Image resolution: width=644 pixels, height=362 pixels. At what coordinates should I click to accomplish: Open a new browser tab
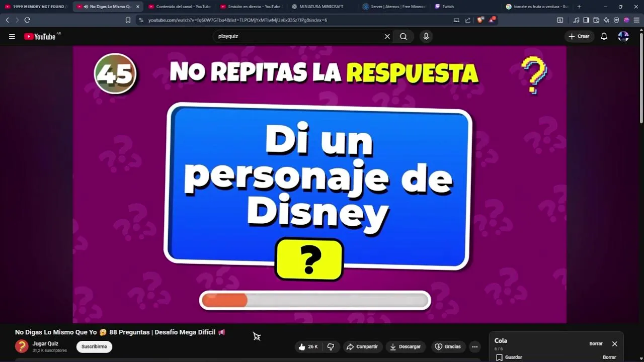579,7
